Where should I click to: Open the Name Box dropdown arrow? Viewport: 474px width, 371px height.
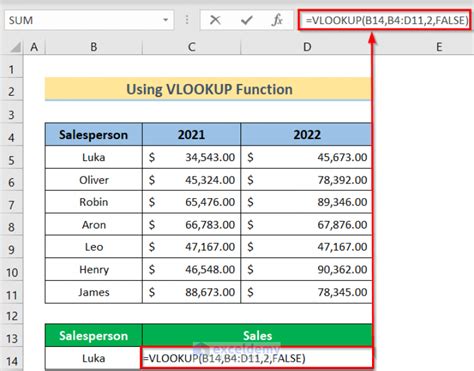(x=165, y=20)
